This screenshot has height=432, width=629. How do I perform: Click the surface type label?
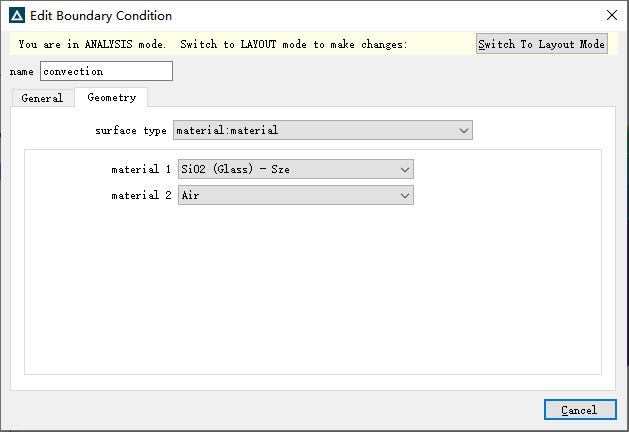[x=131, y=130]
